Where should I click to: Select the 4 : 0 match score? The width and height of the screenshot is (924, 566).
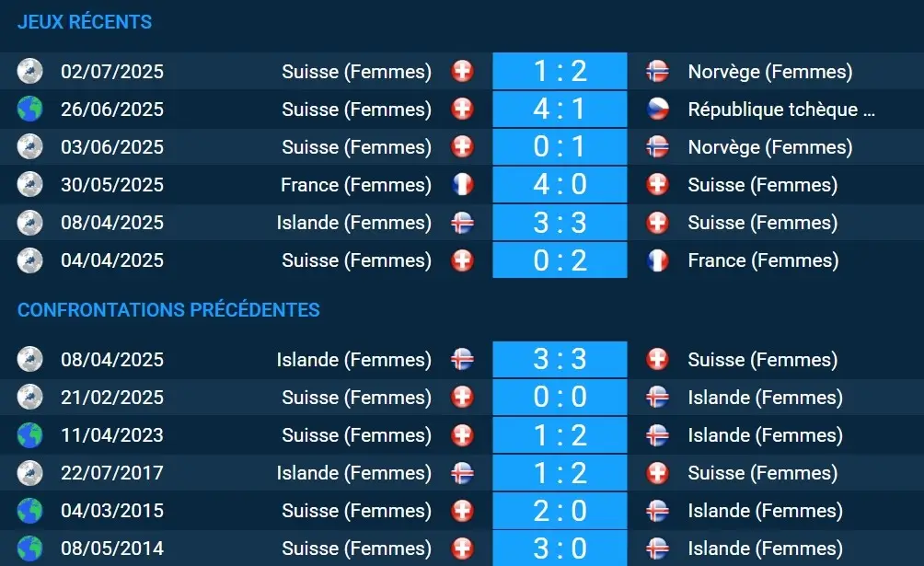[x=560, y=185]
